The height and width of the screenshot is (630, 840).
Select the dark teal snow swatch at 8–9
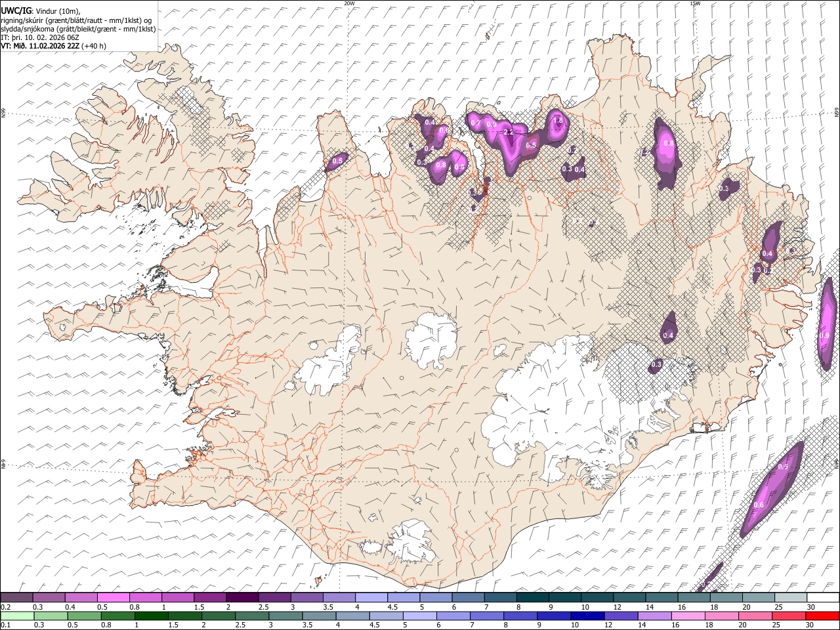532,597
